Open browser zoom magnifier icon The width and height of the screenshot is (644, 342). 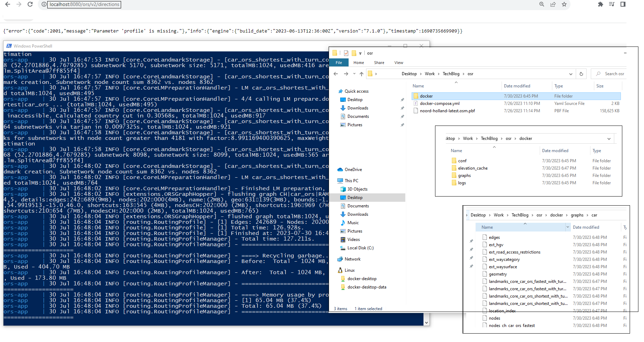pyautogui.click(x=542, y=4)
